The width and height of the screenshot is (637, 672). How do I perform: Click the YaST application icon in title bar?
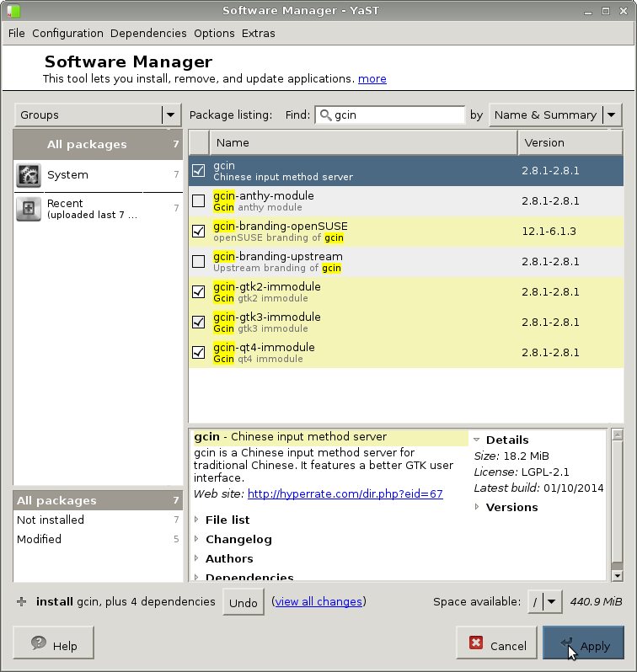click(x=13, y=11)
